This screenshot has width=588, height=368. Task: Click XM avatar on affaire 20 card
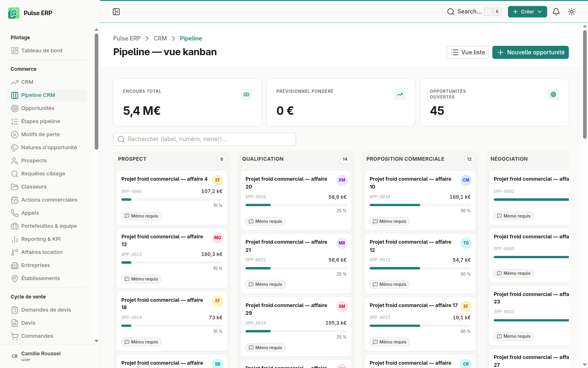342,180
